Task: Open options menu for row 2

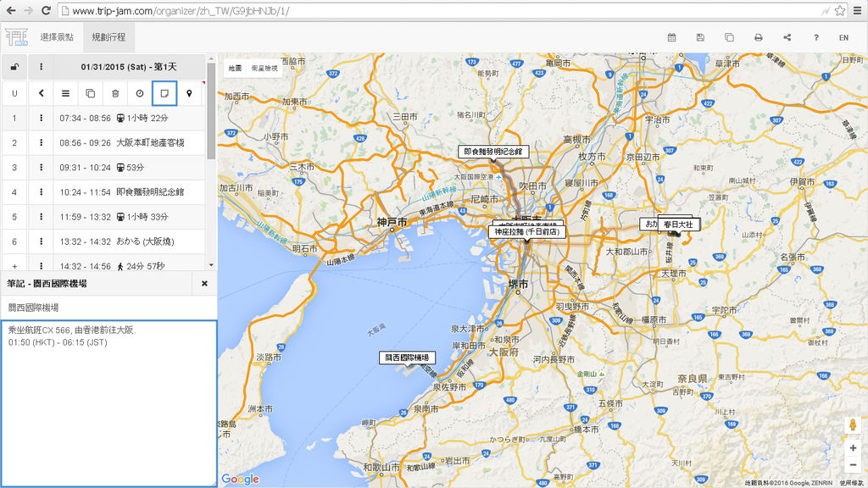Action: coord(41,142)
